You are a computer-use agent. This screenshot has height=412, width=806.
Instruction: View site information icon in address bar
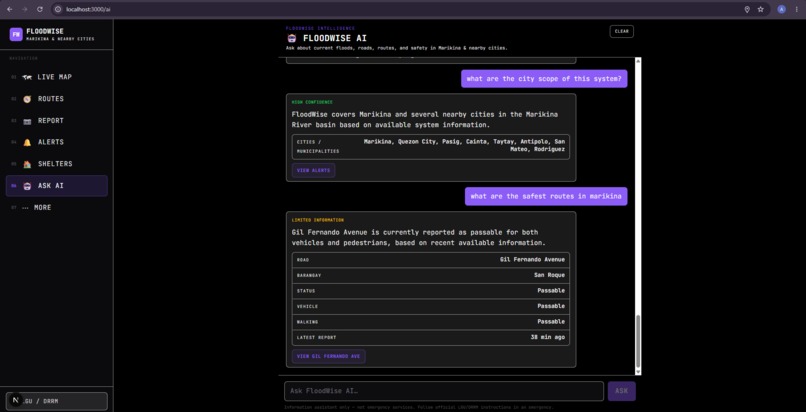[58, 9]
